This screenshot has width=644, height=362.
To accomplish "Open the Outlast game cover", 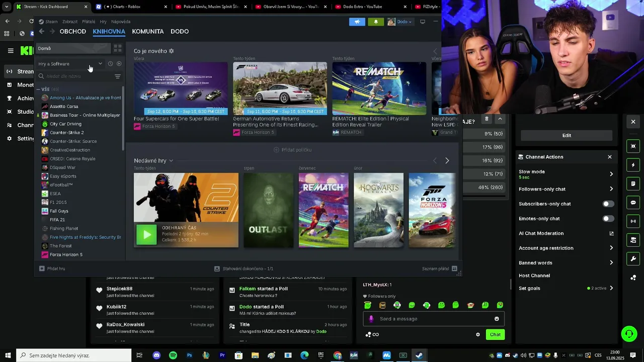I will [269, 210].
